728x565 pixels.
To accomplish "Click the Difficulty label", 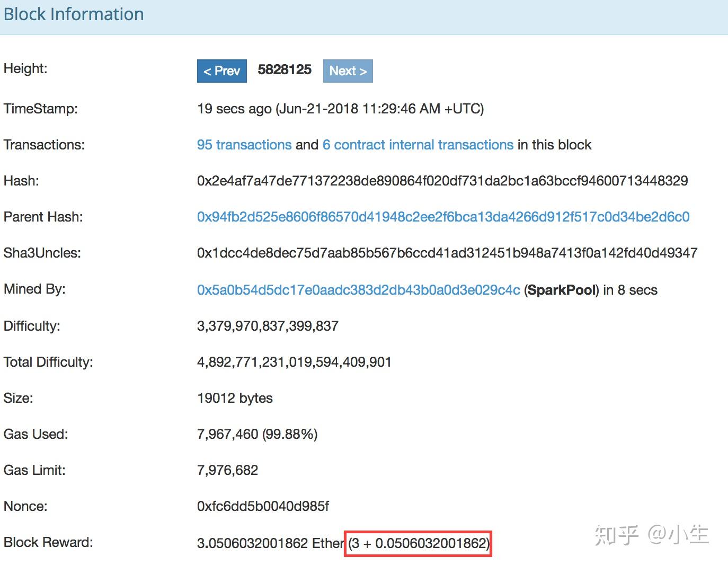I will 32,326.
